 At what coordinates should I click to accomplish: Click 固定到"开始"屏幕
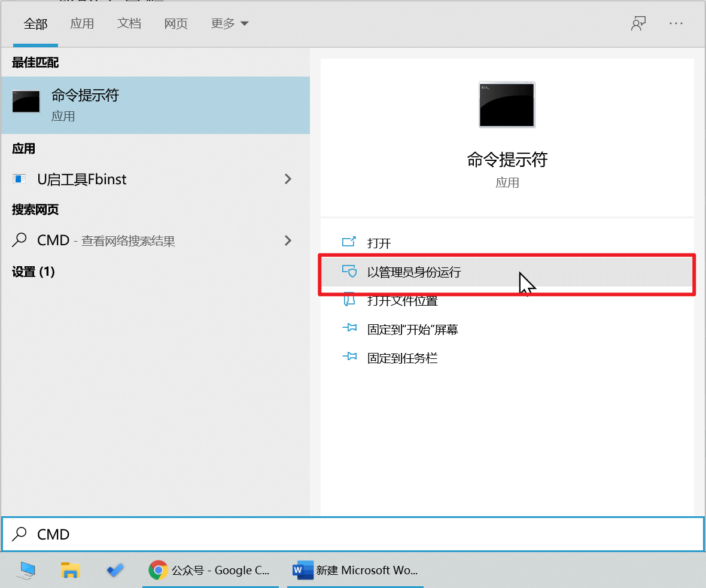413,329
